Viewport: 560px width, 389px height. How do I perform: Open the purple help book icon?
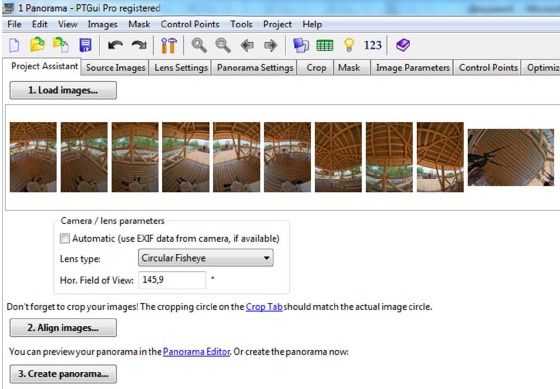(402, 45)
